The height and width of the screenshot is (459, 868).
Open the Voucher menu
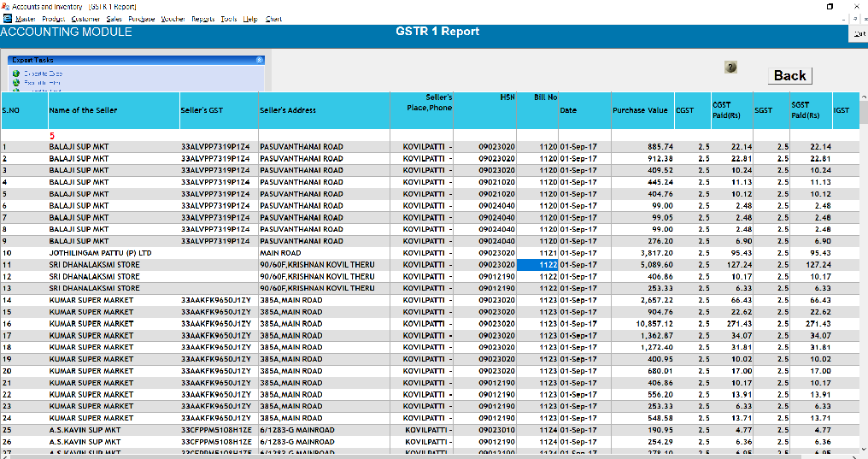(x=172, y=18)
